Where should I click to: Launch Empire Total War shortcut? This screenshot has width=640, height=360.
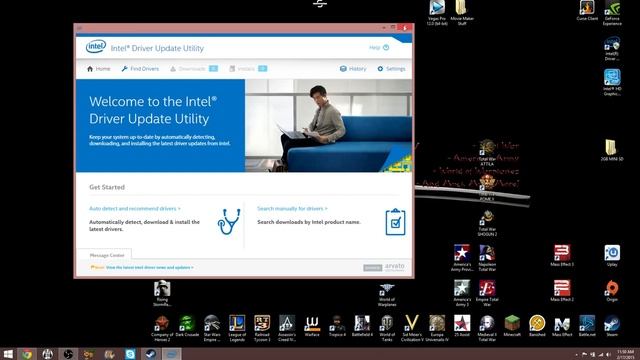(487, 293)
